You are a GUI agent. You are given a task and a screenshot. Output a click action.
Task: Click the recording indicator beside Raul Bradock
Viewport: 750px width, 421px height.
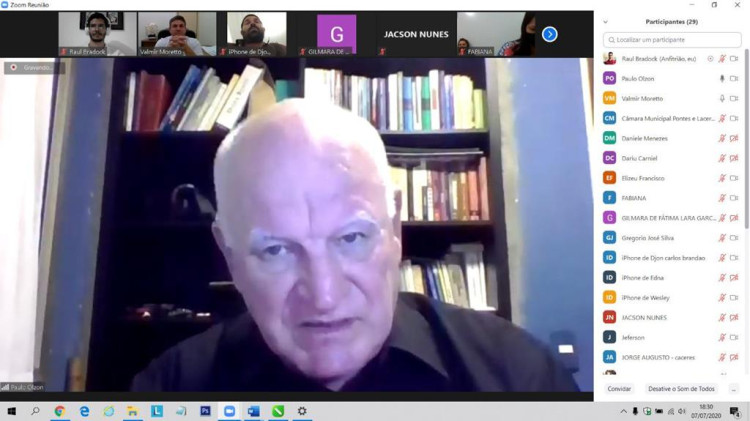tap(710, 59)
